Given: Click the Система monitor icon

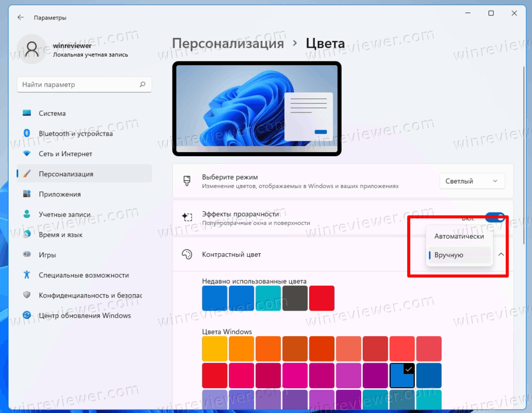Looking at the screenshot, I should pyautogui.click(x=27, y=113).
